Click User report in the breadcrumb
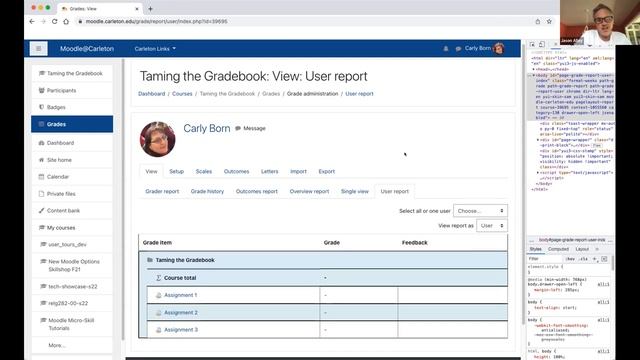Screen dimensions: 640x360 tap(360, 94)
